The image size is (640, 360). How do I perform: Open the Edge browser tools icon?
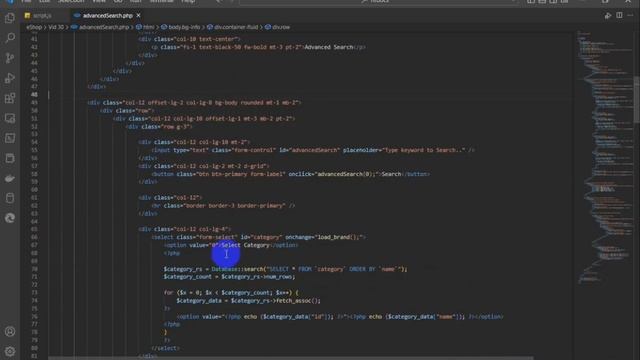coord(10,218)
